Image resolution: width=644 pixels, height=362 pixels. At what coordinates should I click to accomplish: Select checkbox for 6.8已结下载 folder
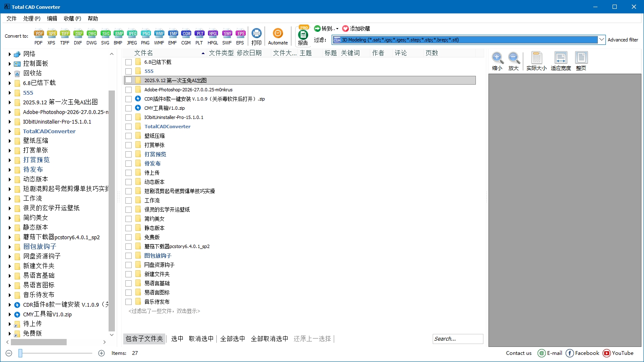pyautogui.click(x=129, y=62)
